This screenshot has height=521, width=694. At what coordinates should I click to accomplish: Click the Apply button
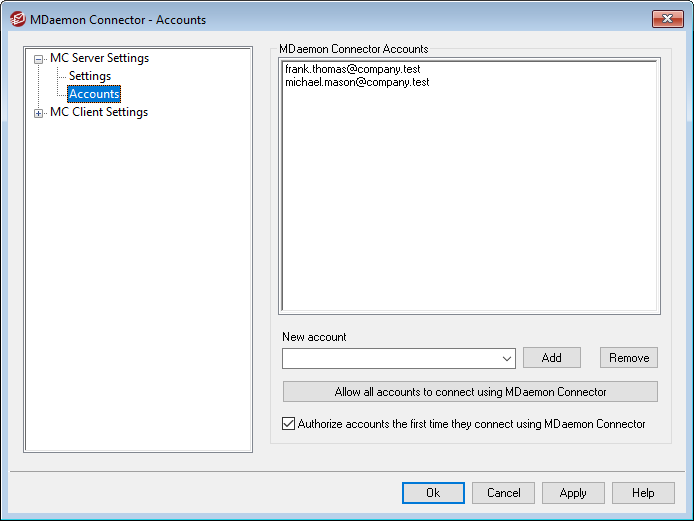[x=573, y=493]
